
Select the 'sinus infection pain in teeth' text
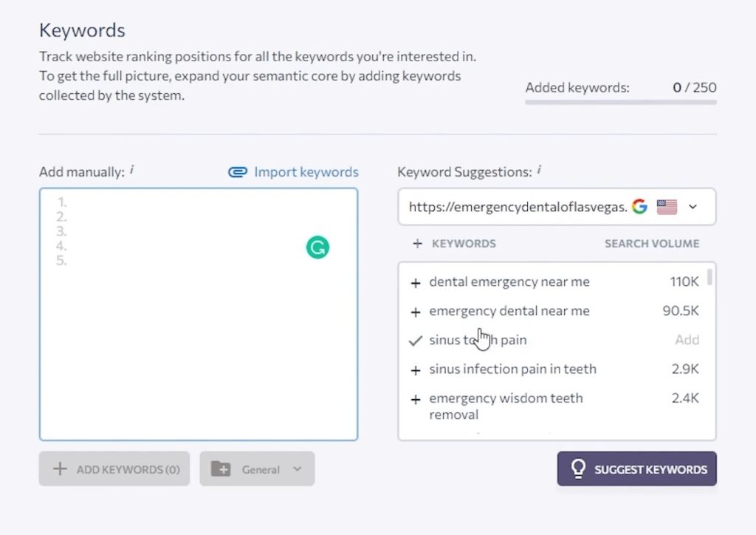pyautogui.click(x=512, y=369)
